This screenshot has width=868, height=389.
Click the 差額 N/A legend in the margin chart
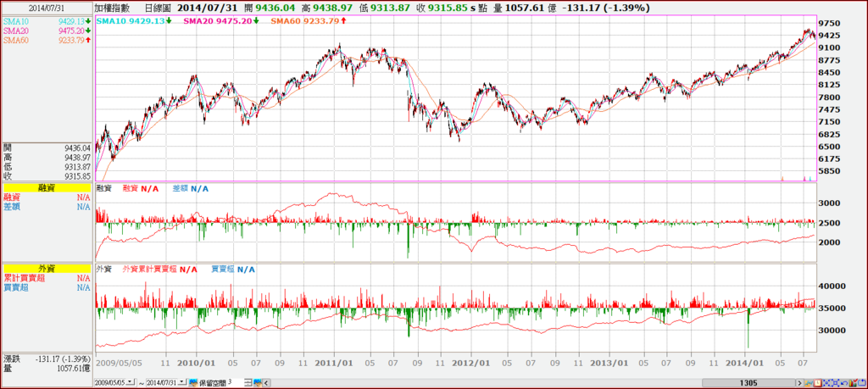click(190, 189)
